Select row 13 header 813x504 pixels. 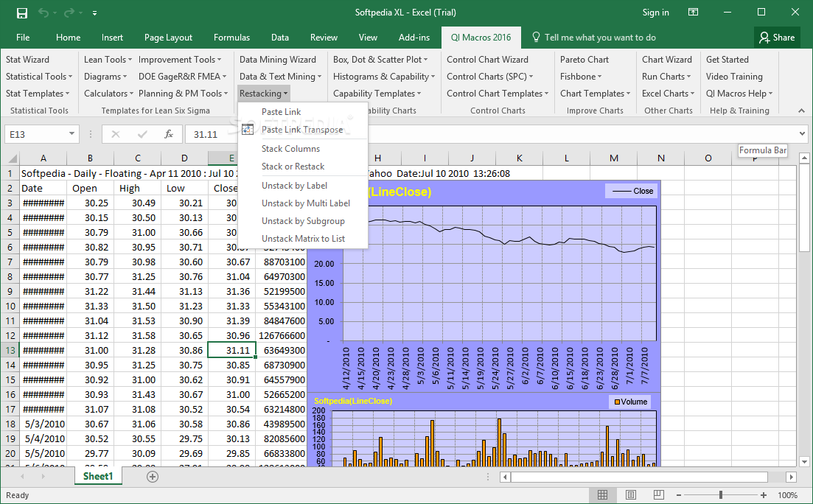click(x=10, y=350)
